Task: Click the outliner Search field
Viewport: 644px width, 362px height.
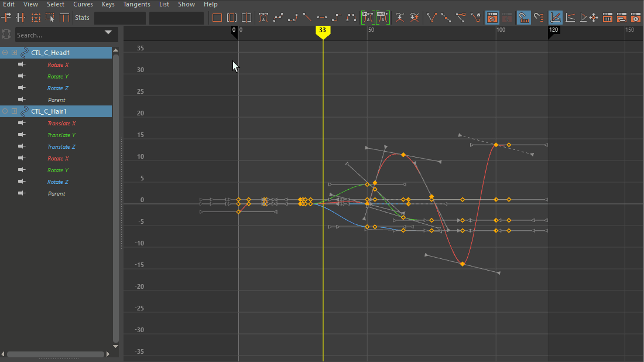Action: pos(67,35)
